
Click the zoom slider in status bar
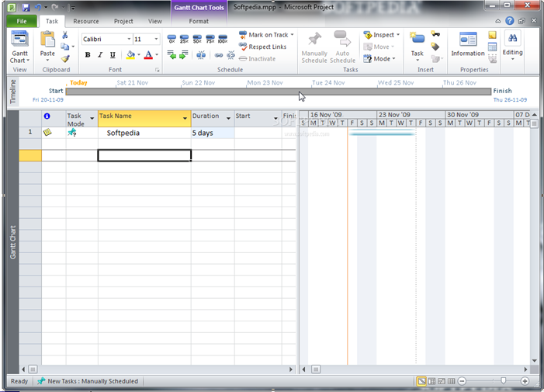(504, 381)
